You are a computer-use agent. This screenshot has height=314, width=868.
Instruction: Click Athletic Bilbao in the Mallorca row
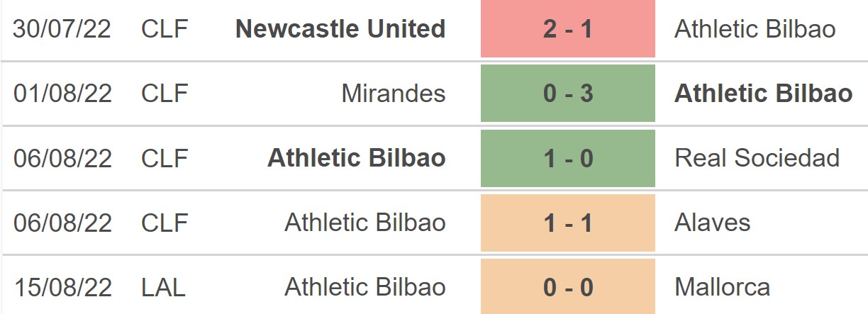(x=365, y=287)
